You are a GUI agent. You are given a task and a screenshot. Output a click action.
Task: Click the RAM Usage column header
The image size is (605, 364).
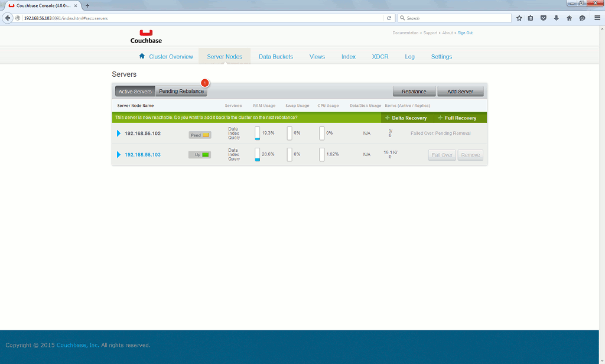[264, 106]
